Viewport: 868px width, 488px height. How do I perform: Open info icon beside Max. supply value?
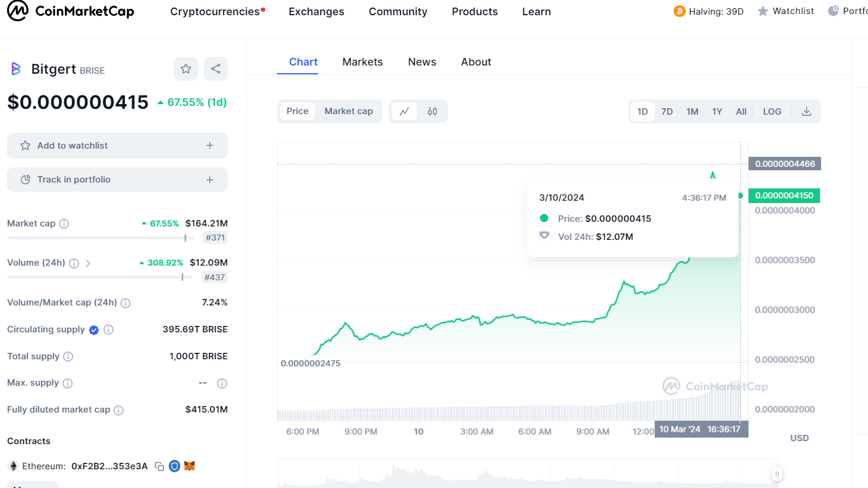coord(222,383)
